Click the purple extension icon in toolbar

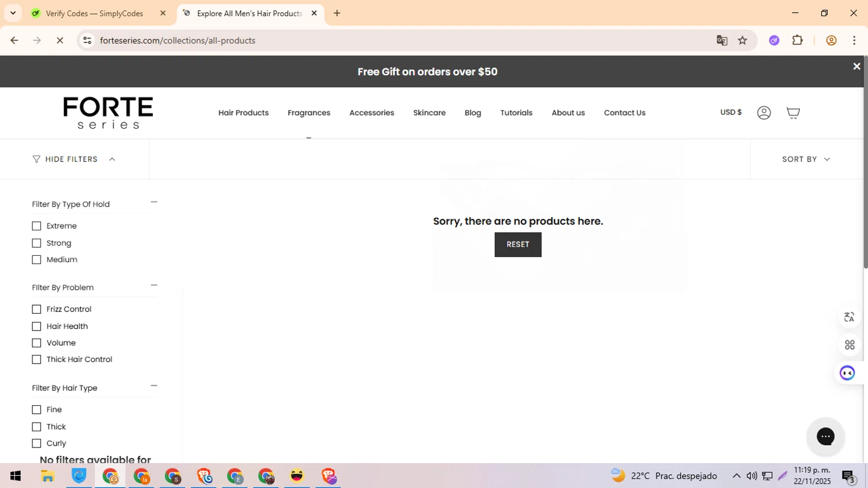tap(774, 41)
